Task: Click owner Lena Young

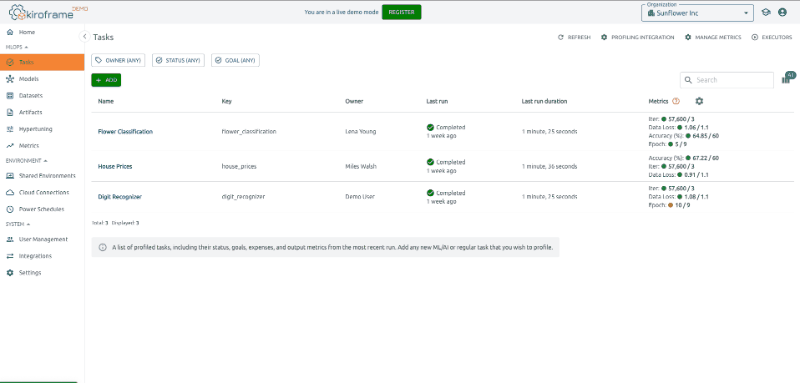Action: click(360, 132)
